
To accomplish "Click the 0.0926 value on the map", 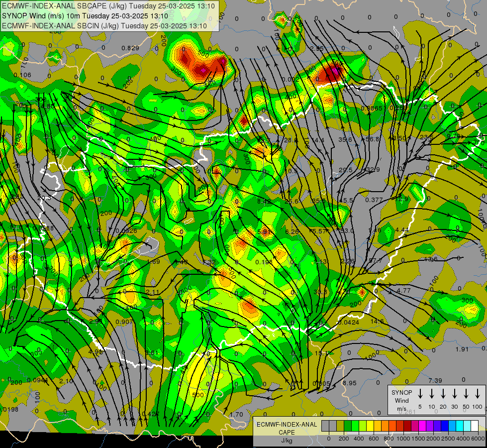I will coord(126,231).
